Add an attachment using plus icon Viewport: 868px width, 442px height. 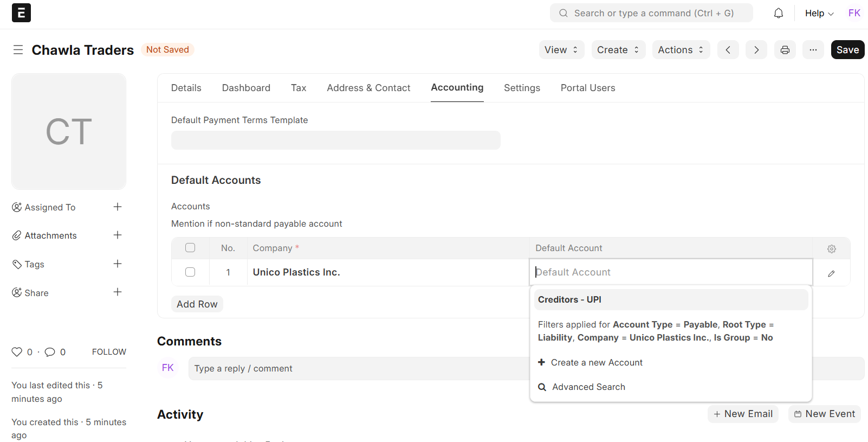point(118,235)
